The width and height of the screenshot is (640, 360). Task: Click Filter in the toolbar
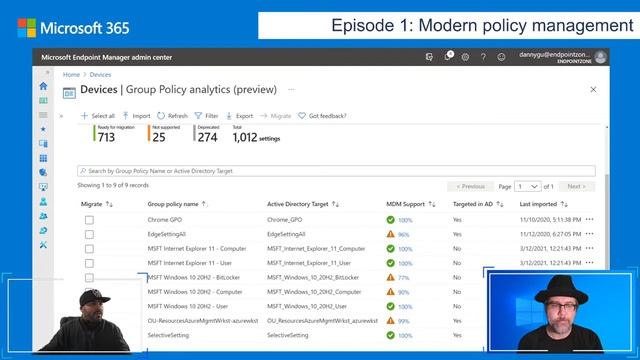[207, 116]
